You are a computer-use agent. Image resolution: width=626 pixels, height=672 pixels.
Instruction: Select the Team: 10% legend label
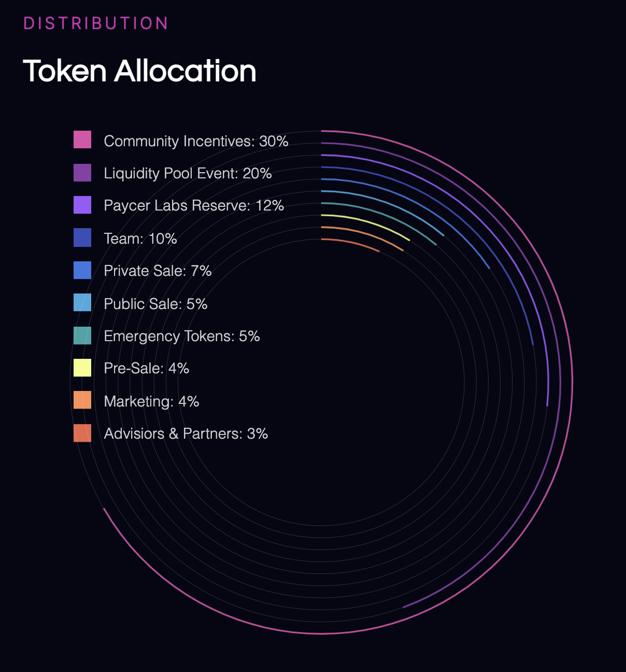140,239
